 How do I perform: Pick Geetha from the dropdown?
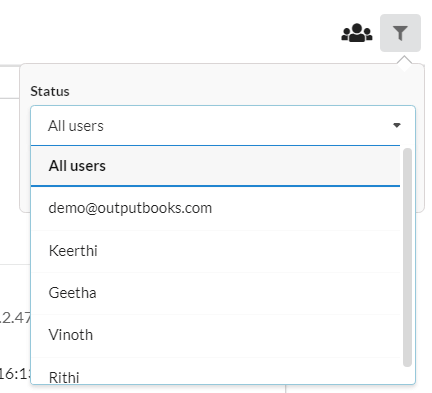215,293
